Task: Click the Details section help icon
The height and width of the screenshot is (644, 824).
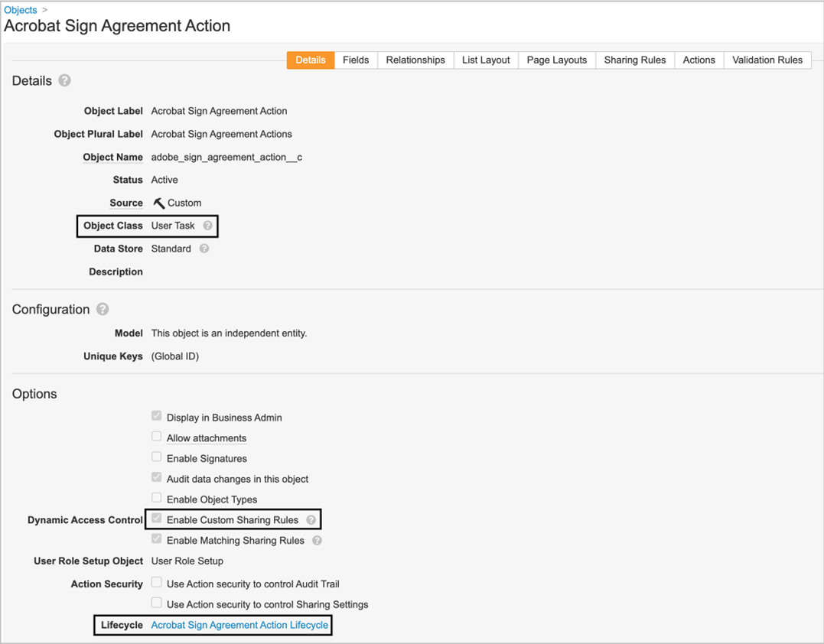Action: coord(65,80)
